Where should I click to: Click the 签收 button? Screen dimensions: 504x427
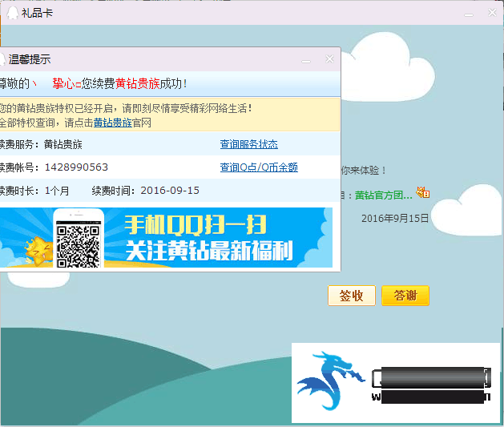coord(351,296)
